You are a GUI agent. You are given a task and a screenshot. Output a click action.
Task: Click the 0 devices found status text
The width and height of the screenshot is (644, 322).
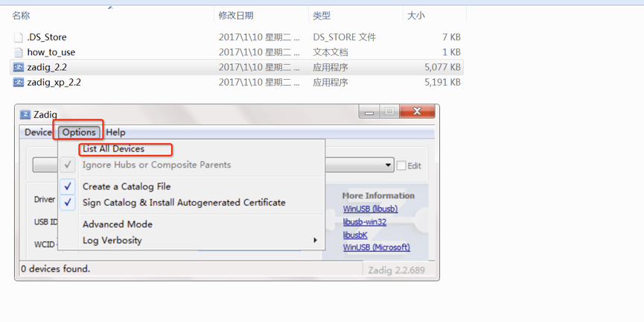(55, 269)
